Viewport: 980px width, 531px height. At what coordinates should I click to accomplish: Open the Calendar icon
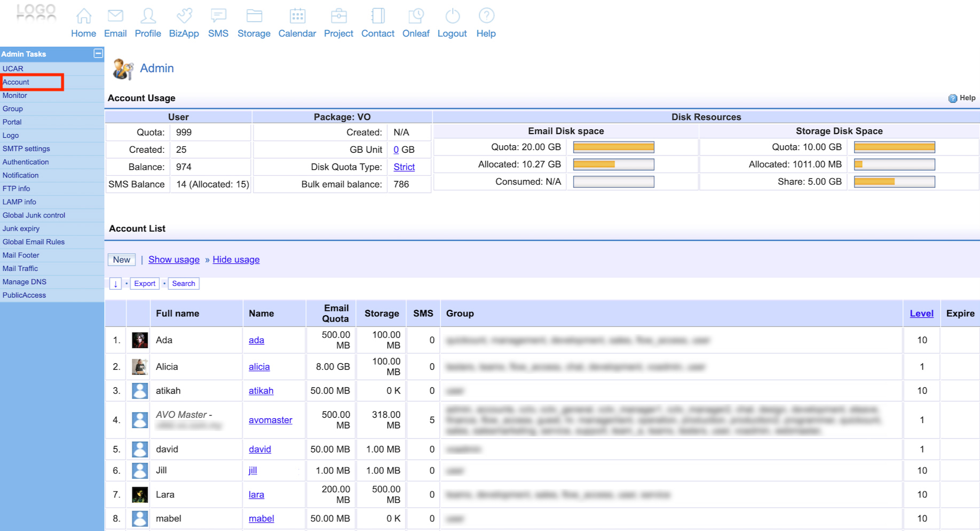[x=297, y=16]
